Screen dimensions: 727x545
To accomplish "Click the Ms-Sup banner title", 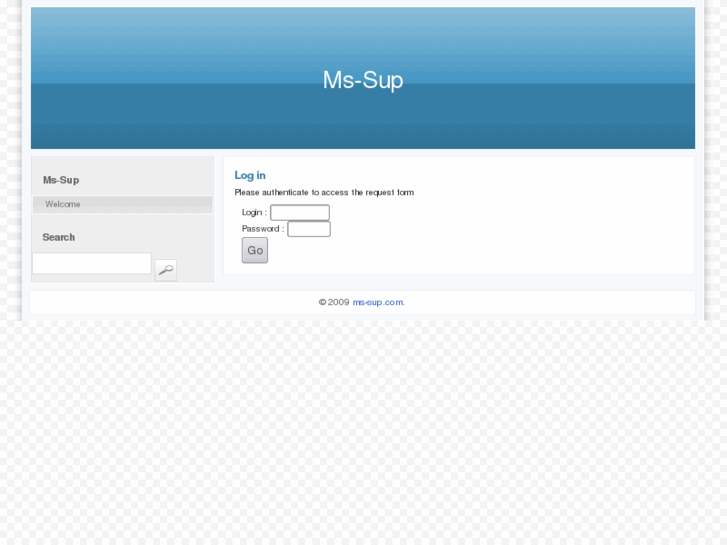I will pos(363,80).
